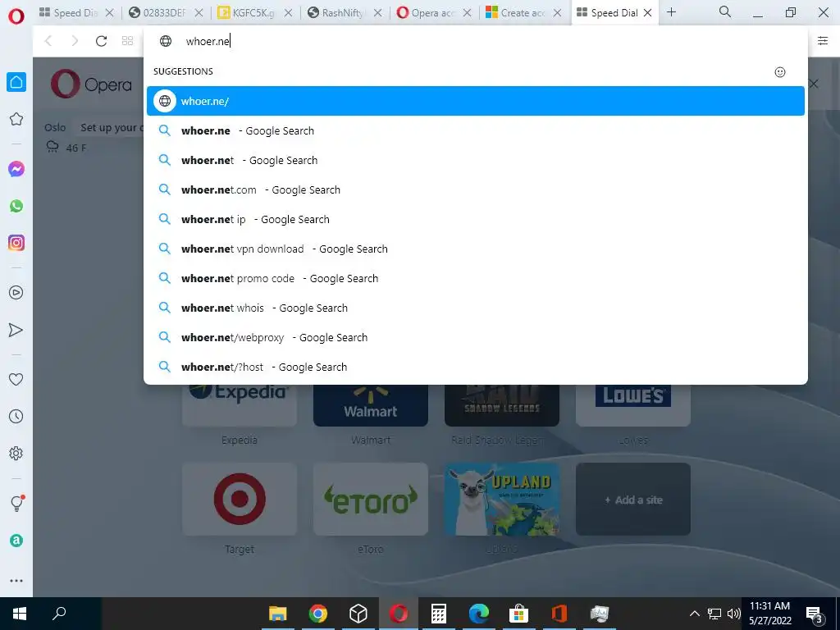Choose 'whoer.ne - Google Search' suggestion
The width and height of the screenshot is (840, 630).
coord(476,130)
